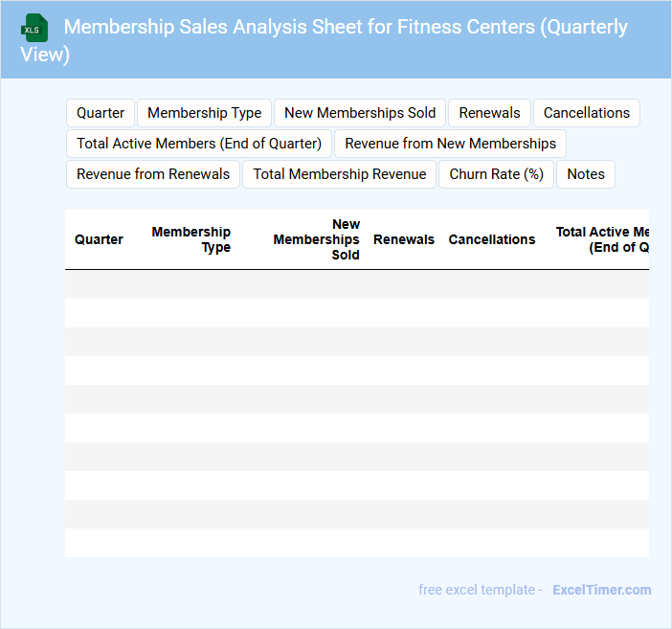Click the Cancellations column header

(492, 239)
